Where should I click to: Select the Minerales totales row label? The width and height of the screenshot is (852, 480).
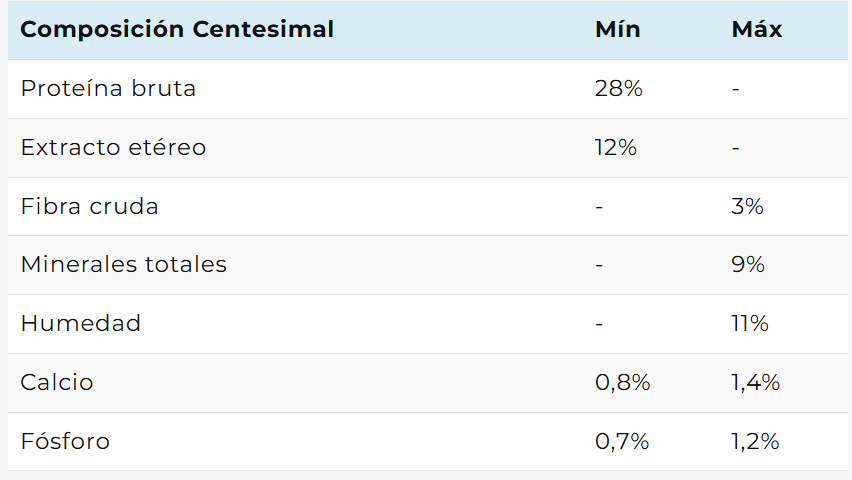click(123, 265)
